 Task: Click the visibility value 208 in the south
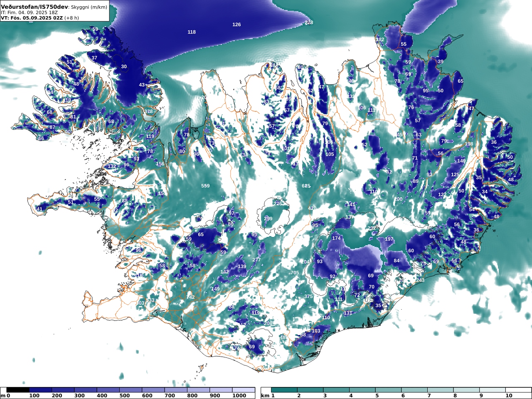pos(268,323)
